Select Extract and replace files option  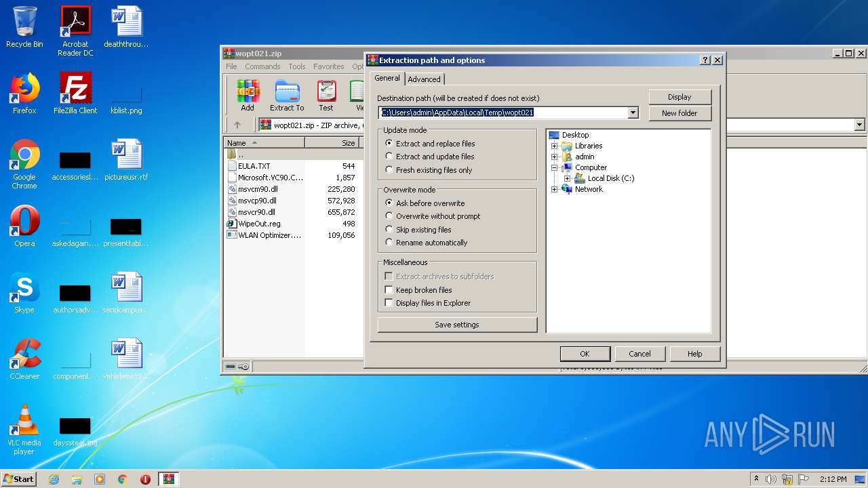(429, 144)
